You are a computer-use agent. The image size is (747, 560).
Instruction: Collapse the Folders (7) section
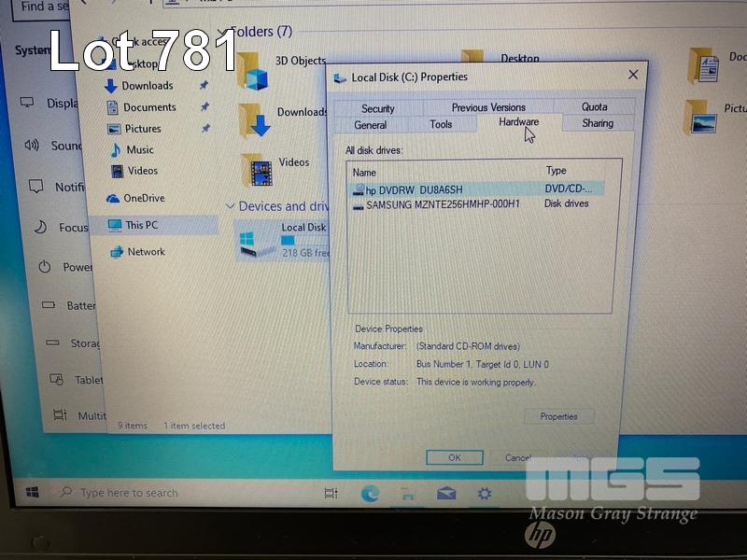click(221, 31)
